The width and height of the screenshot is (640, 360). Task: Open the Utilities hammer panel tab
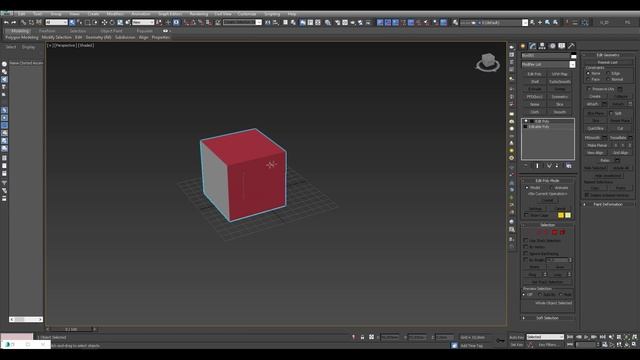571,46
